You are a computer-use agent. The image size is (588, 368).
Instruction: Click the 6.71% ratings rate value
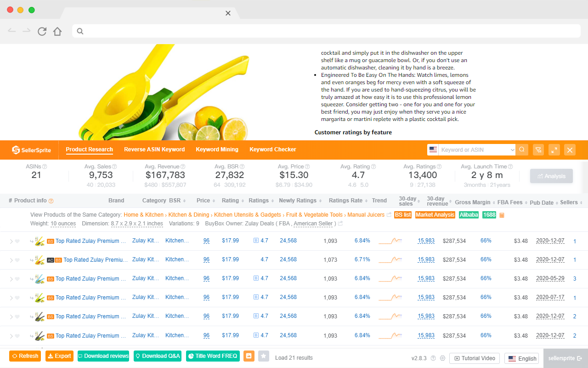tap(362, 259)
